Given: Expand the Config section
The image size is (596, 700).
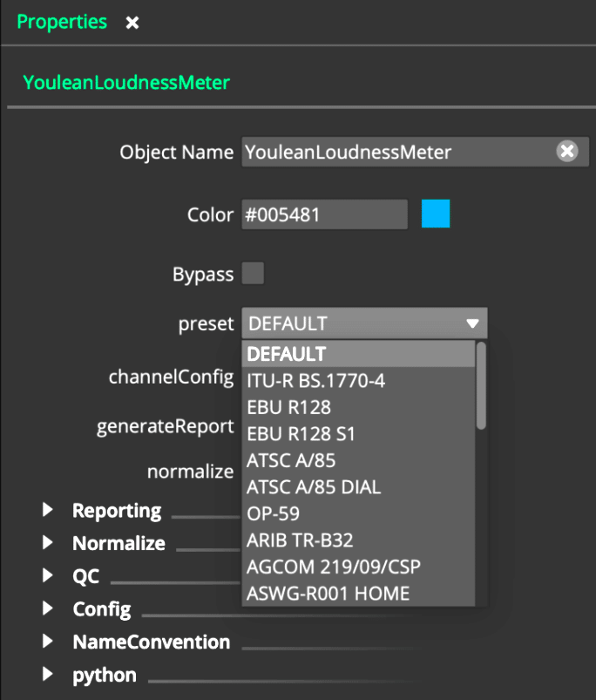Looking at the screenshot, I should point(48,608).
